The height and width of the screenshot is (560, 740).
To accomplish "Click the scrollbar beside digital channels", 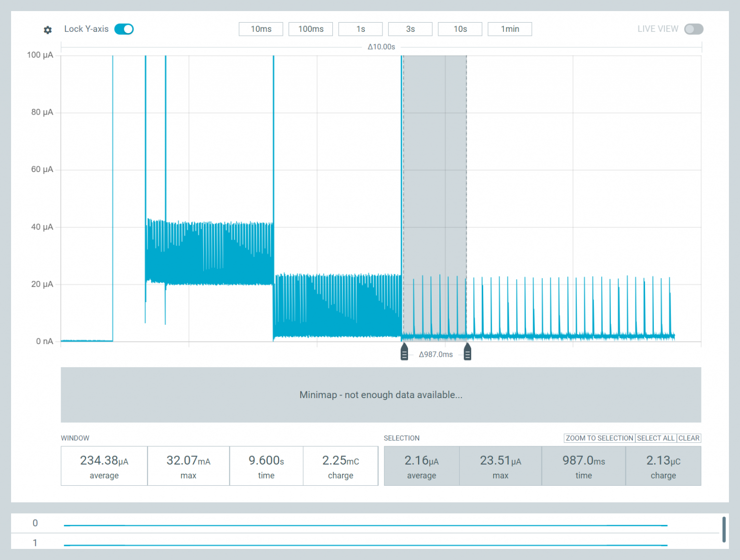I will 723,529.
